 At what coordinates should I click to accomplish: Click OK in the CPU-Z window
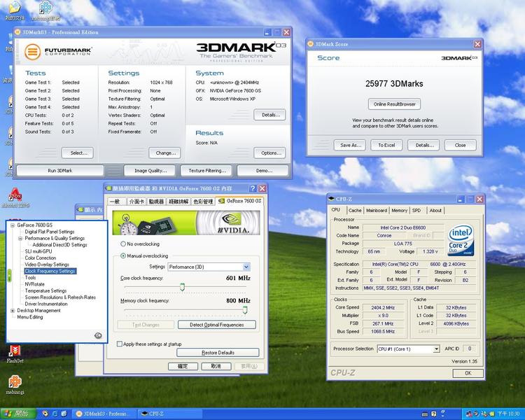click(468, 373)
